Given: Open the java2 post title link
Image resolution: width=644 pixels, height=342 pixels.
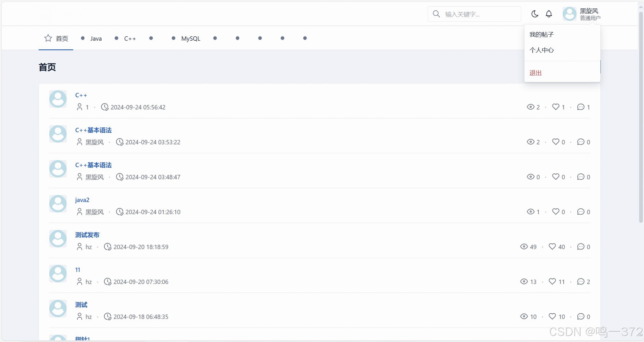Looking at the screenshot, I should pos(82,200).
